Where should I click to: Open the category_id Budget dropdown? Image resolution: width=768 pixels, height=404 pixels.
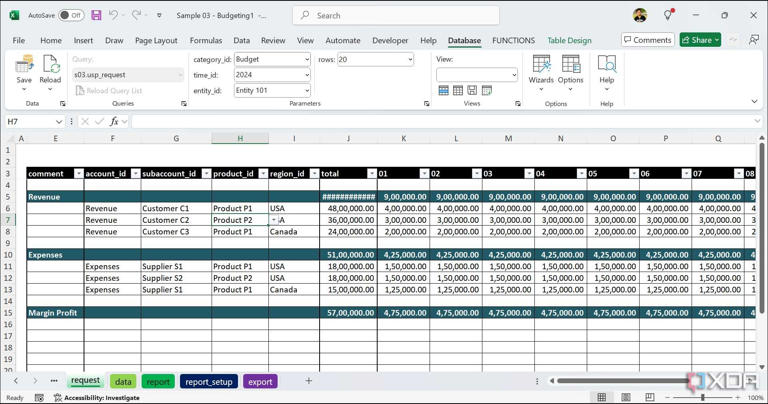tap(305, 60)
